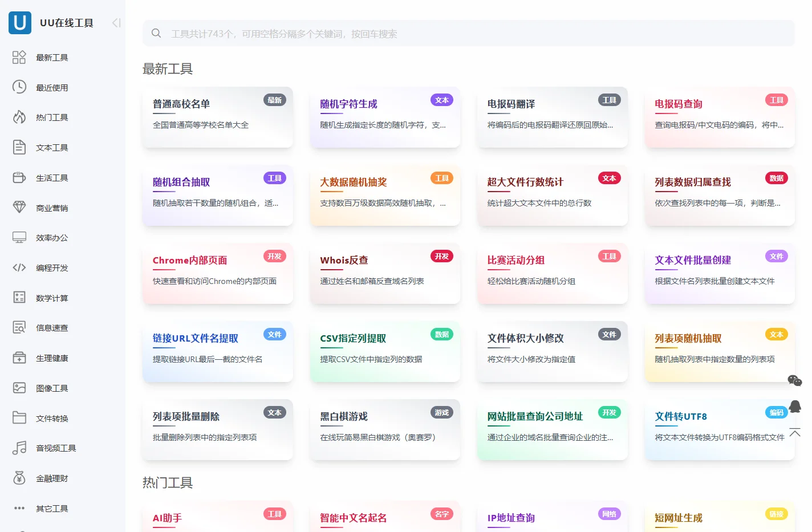Image resolution: width=812 pixels, height=532 pixels.
Task: Click the 金融理财 money bag icon
Action: pyautogui.click(x=19, y=478)
